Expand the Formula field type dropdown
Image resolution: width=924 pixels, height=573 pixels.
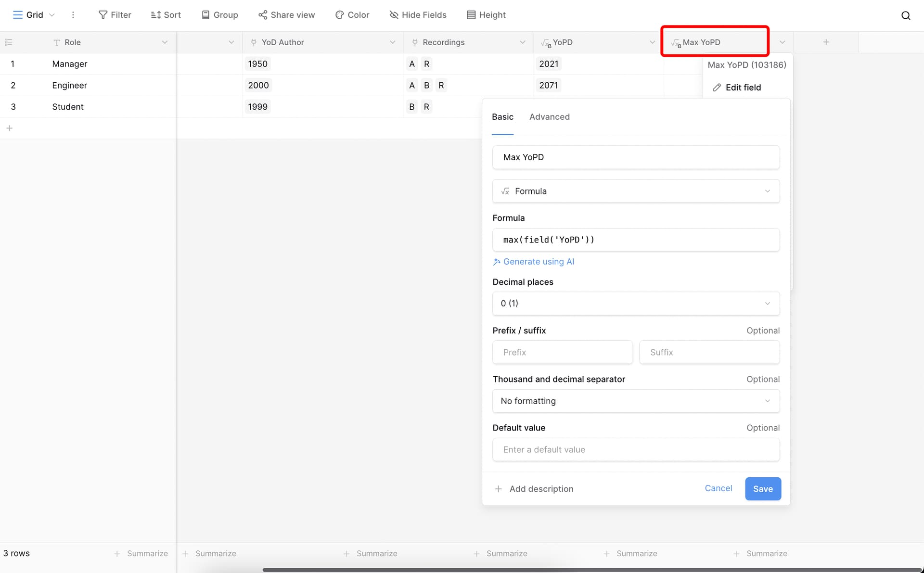636,191
